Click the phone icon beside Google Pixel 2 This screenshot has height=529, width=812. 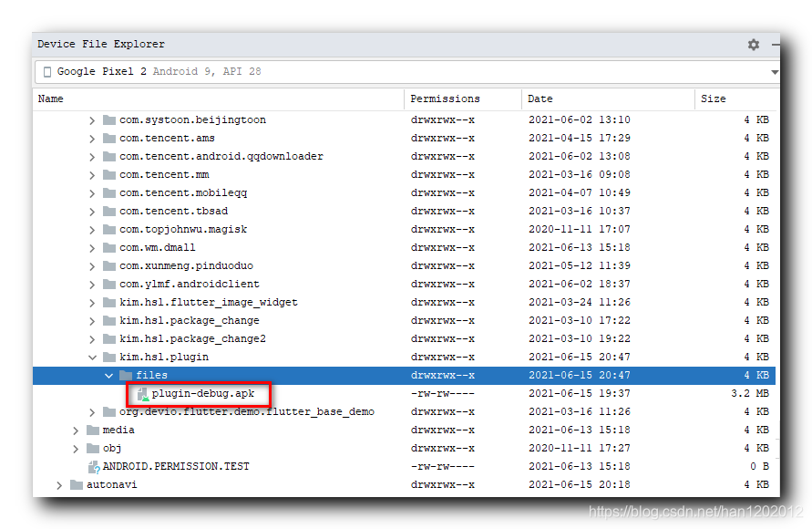(47, 71)
